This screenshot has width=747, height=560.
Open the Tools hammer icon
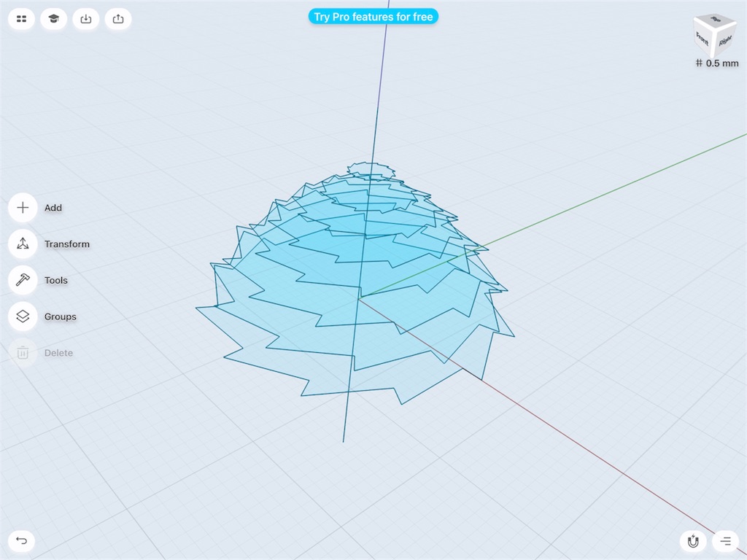tap(23, 280)
